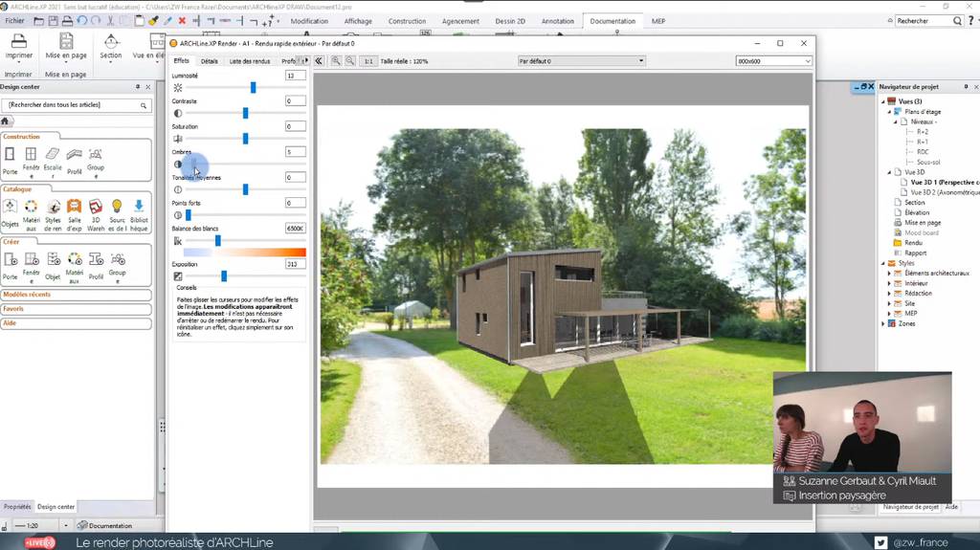Click the Paste clipboard icon

[139, 21]
